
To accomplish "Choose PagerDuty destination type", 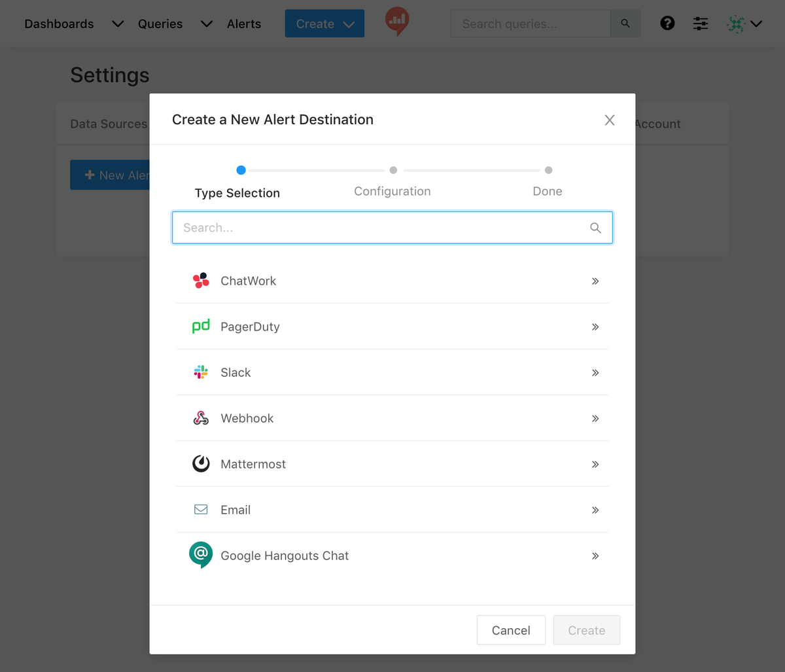I will coord(392,327).
